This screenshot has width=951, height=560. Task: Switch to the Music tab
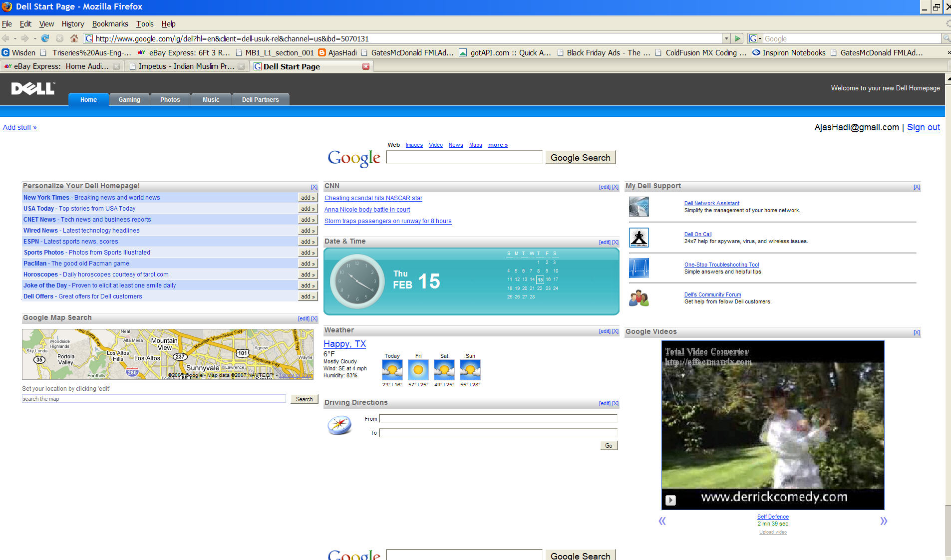coord(211,99)
